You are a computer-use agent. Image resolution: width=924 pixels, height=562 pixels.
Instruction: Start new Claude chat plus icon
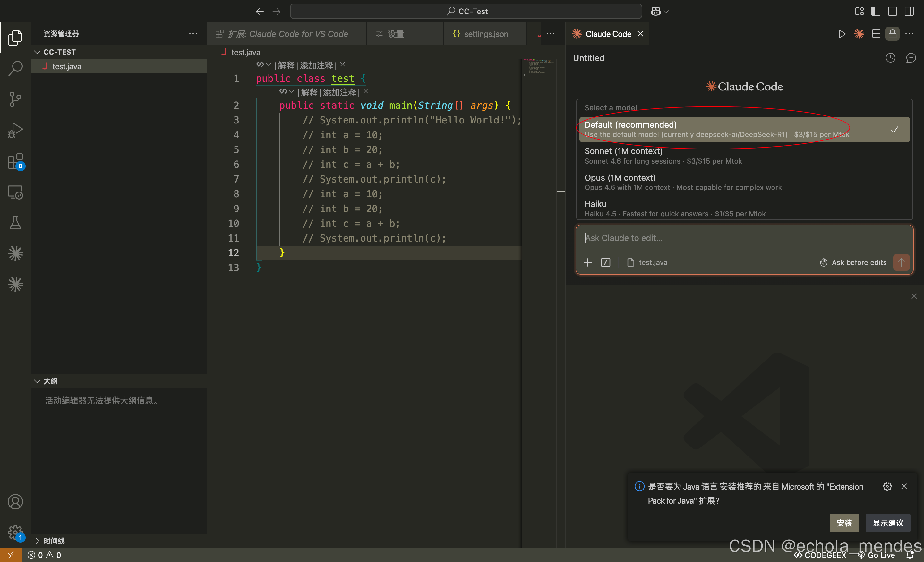click(x=911, y=58)
